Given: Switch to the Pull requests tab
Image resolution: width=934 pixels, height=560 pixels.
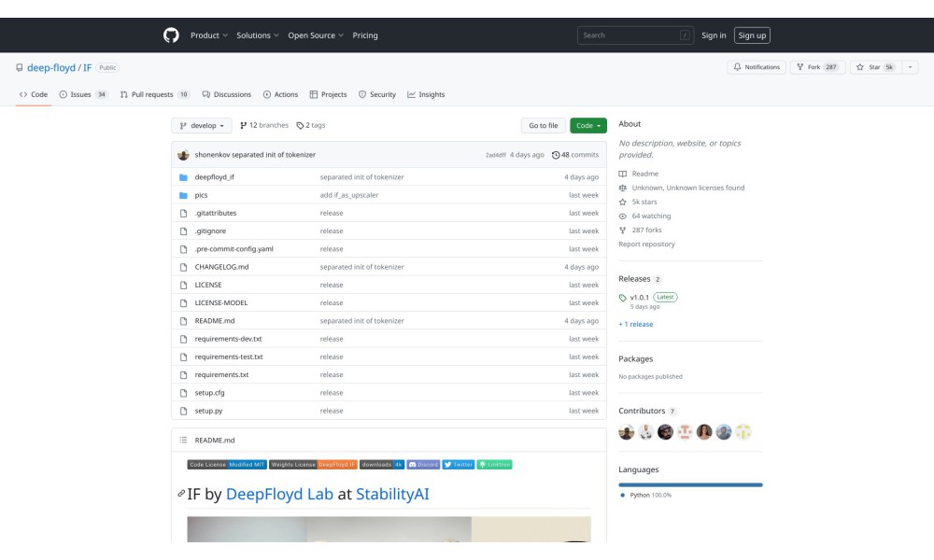Looking at the screenshot, I should (155, 94).
